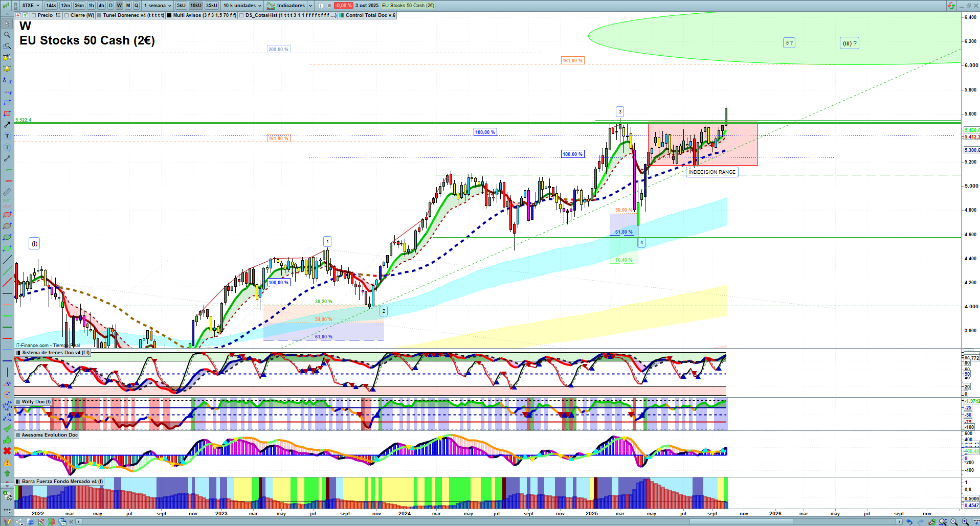Open the STXE symbol dropdown
This screenshot has width=980, height=526.
click(31, 6)
